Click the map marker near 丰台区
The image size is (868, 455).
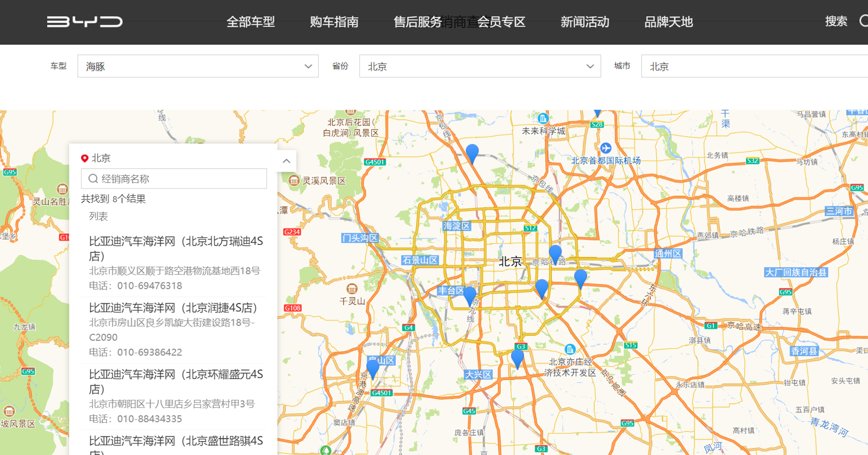pos(470,296)
